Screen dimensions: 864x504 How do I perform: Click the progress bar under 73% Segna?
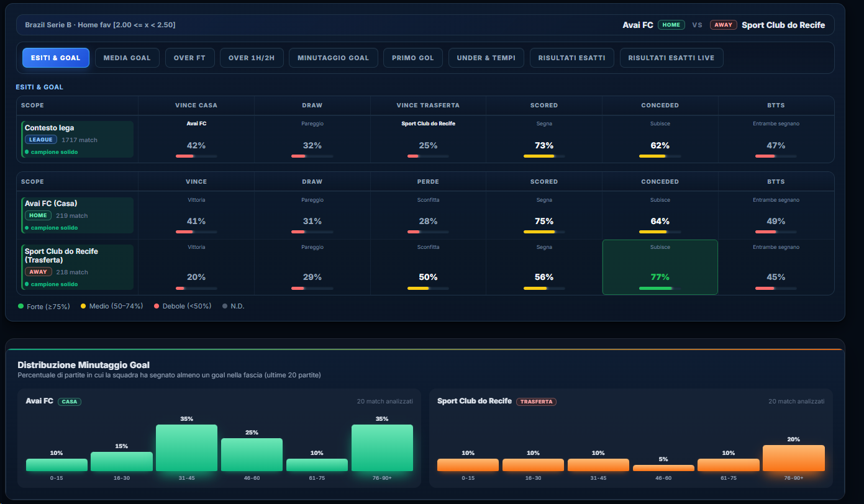point(544,156)
